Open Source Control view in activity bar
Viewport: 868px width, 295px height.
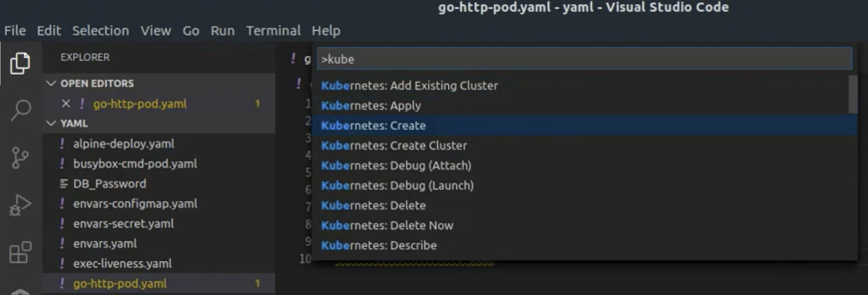coord(20,157)
